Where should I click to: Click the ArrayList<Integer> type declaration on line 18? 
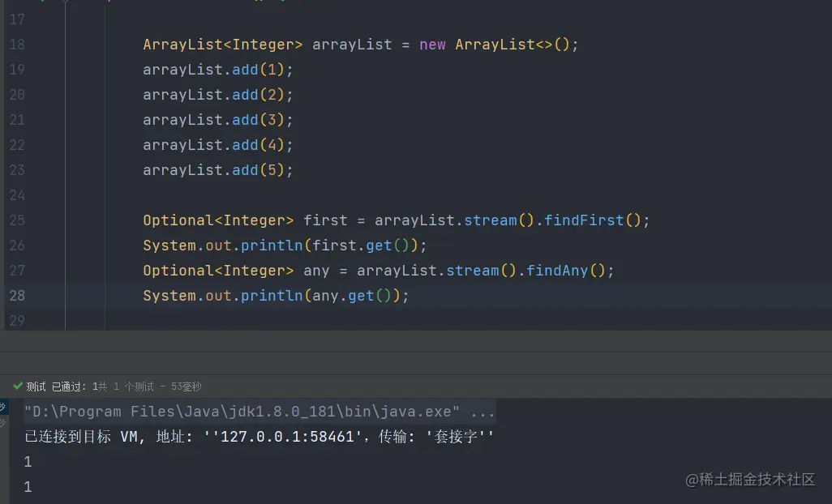(223, 45)
